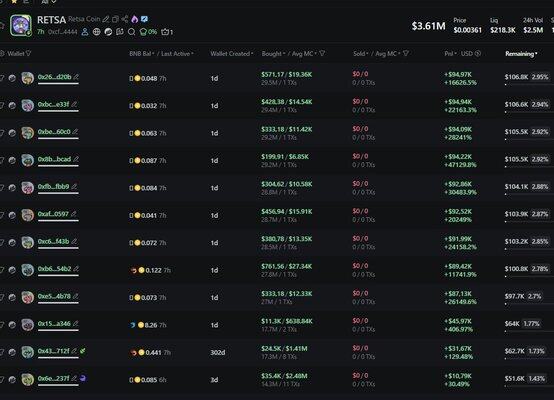Image resolution: width=554 pixels, height=400 pixels.
Task: Copy the token name with the copy icon
Action: pos(115,19)
